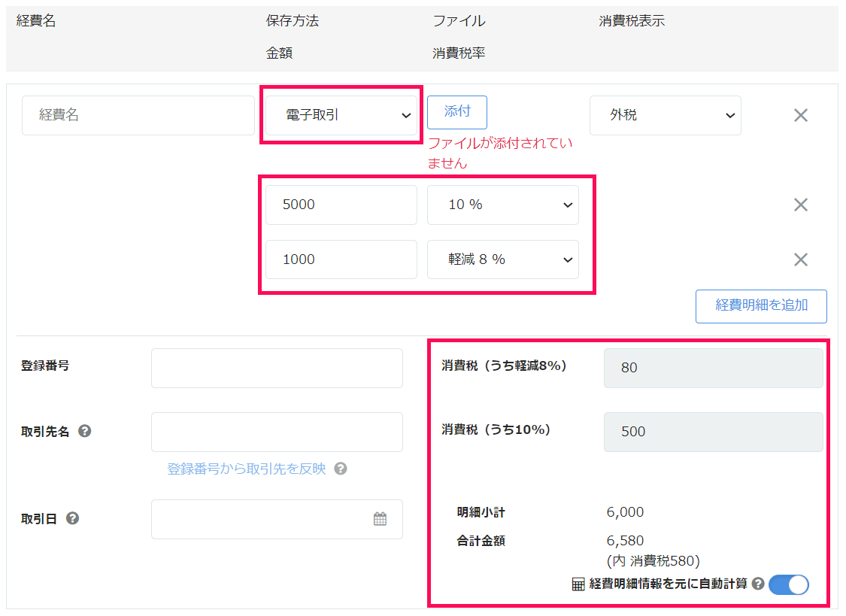846x616 pixels.
Task: Delete the 5000 amount detail row
Action: point(801,205)
